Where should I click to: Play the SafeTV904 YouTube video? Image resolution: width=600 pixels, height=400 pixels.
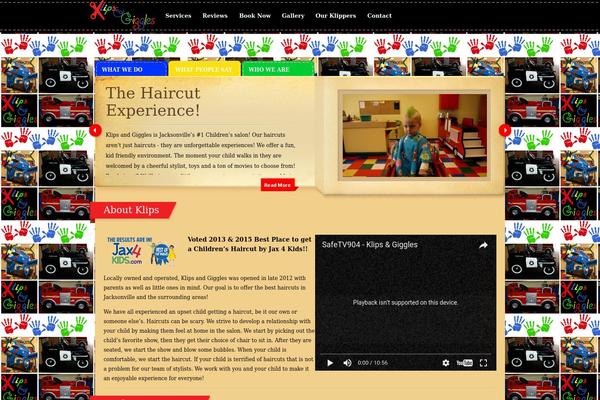click(330, 363)
